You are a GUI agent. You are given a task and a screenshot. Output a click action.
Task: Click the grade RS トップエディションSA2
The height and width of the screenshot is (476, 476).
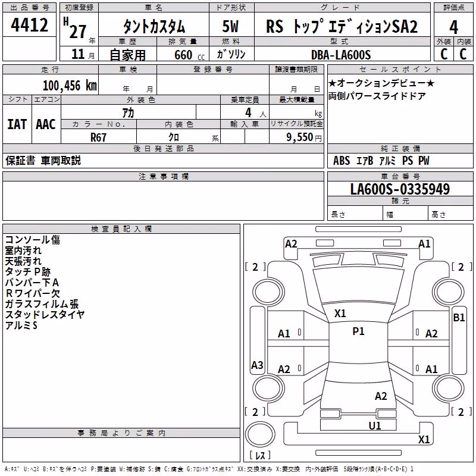[342, 26]
